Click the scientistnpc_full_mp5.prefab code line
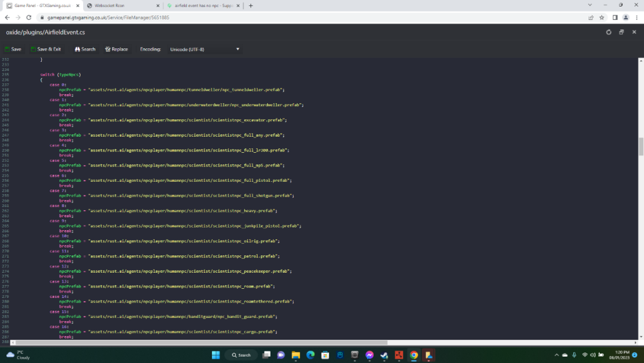The width and height of the screenshot is (644, 363). [x=172, y=165]
